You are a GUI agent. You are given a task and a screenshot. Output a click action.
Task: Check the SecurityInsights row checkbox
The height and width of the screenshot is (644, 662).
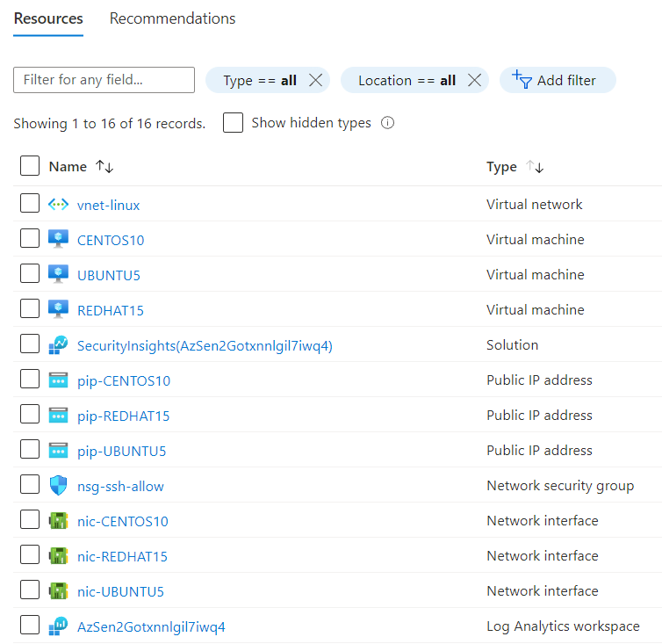coord(30,344)
